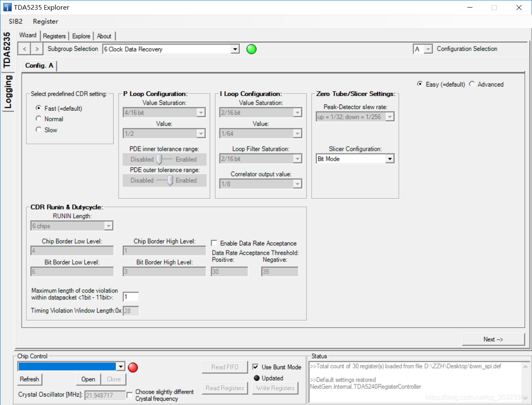Click the TDA5235 Explorer title bar icon
Viewport: 532px width, 405px height.
pyautogui.click(x=8, y=7)
